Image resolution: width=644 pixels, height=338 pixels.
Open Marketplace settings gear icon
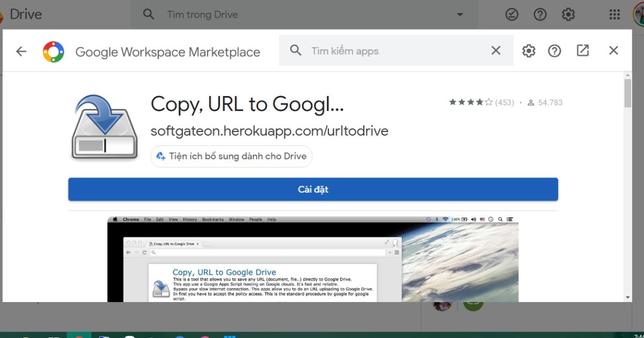[529, 51]
